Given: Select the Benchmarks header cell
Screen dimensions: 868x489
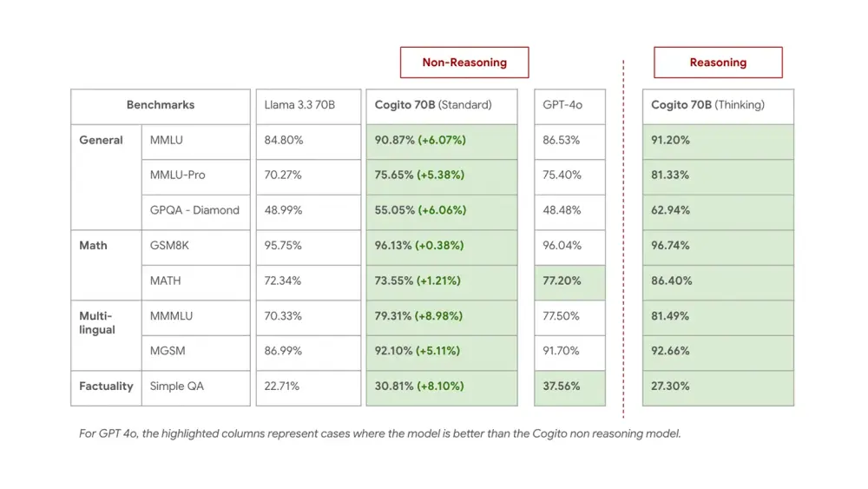Looking at the screenshot, I should coord(161,105).
